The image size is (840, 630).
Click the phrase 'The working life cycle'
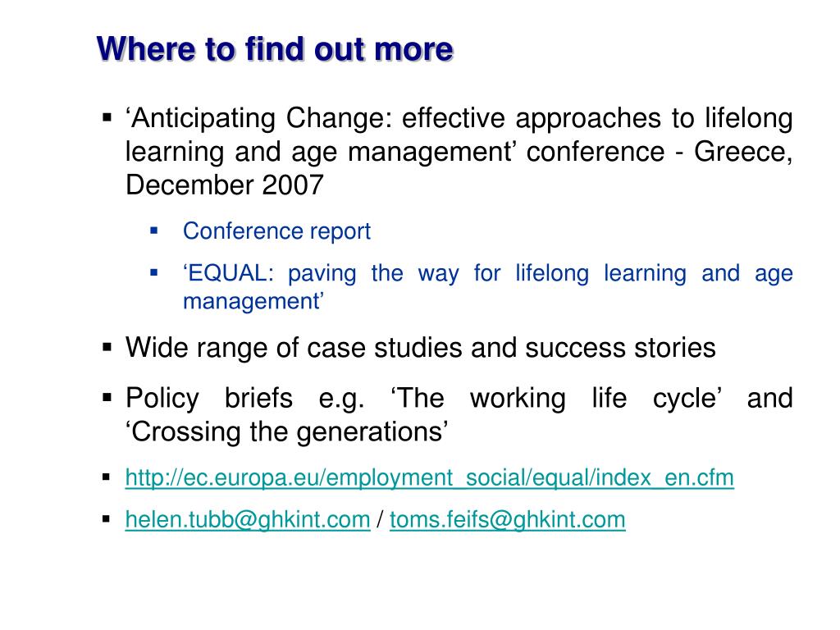(556, 399)
